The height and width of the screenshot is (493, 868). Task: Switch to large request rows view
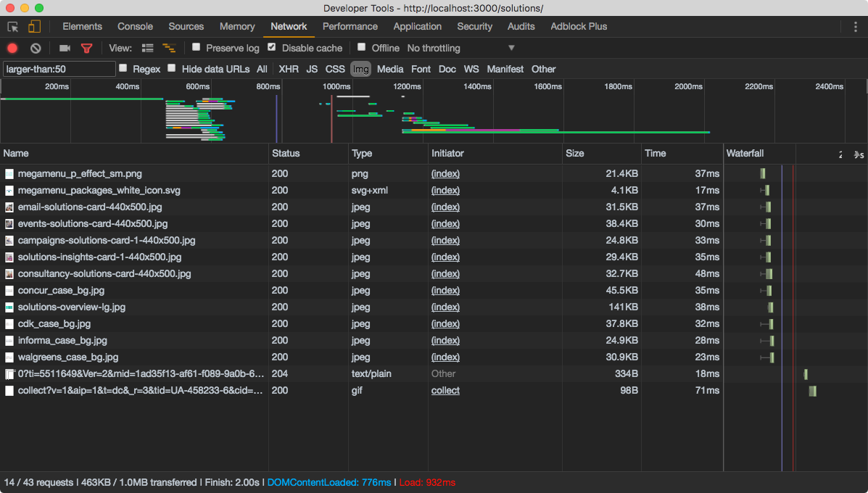point(148,48)
